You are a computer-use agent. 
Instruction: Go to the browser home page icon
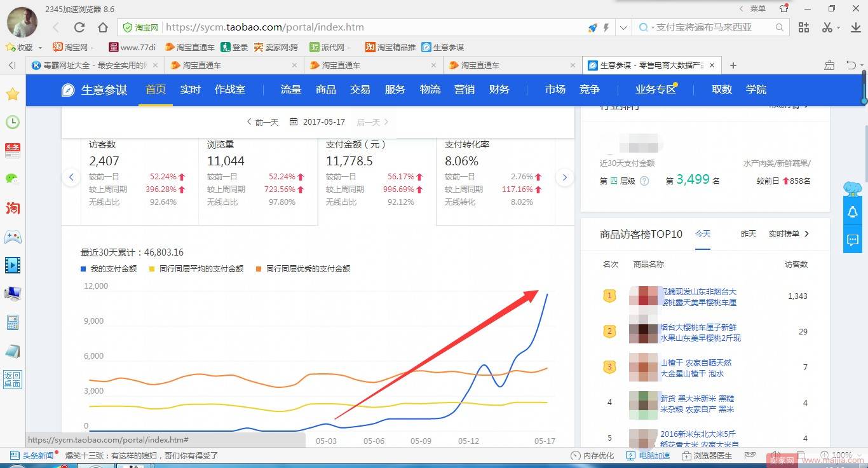[103, 27]
